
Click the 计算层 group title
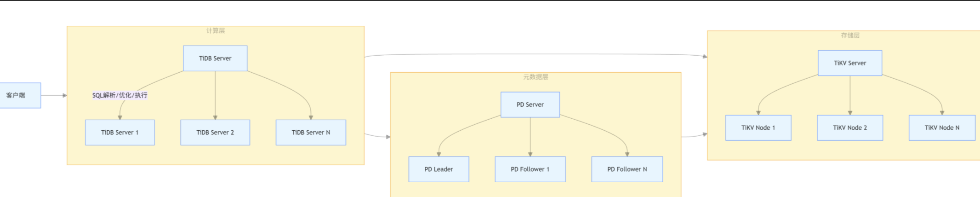[216, 31]
